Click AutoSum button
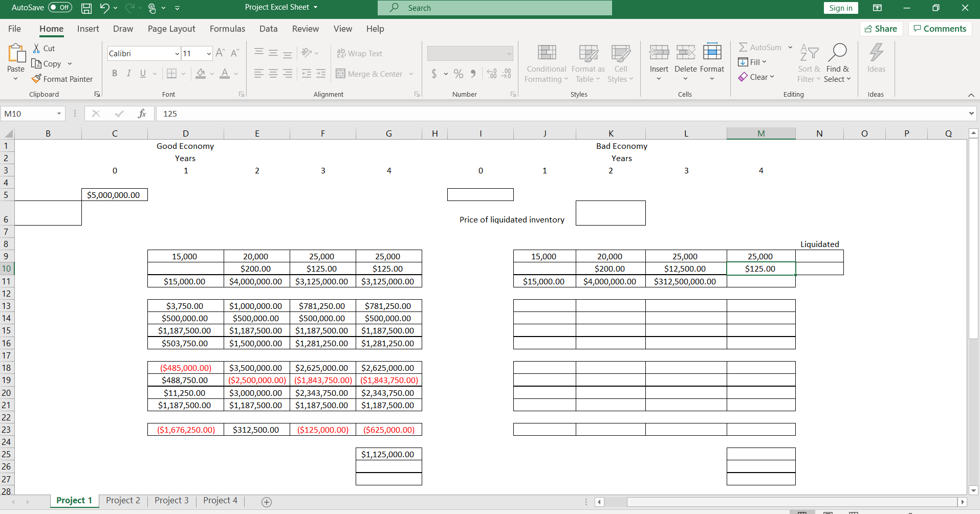 (760, 47)
